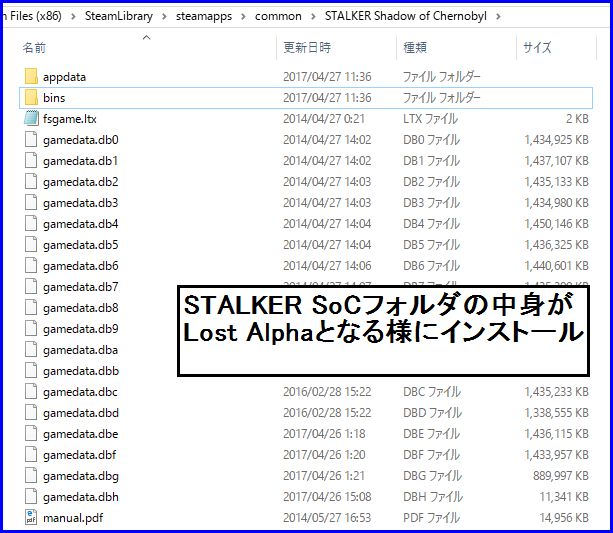This screenshot has height=533, width=613.
Task: Select the gamedata.dbg file icon
Action: 31,476
